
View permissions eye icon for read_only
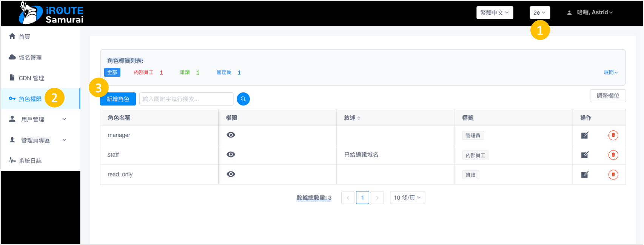[231, 174]
